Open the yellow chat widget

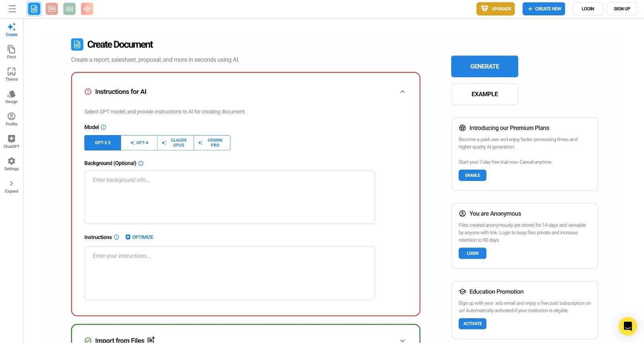pos(628,326)
